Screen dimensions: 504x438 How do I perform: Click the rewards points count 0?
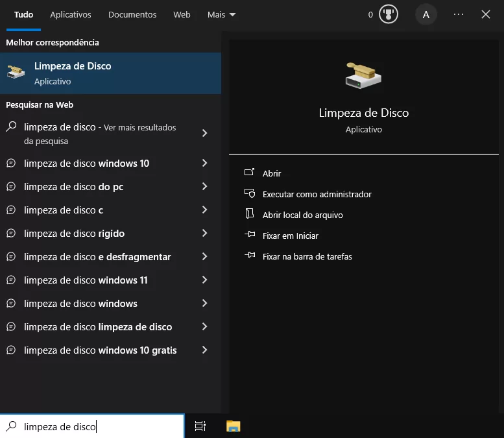coord(370,15)
